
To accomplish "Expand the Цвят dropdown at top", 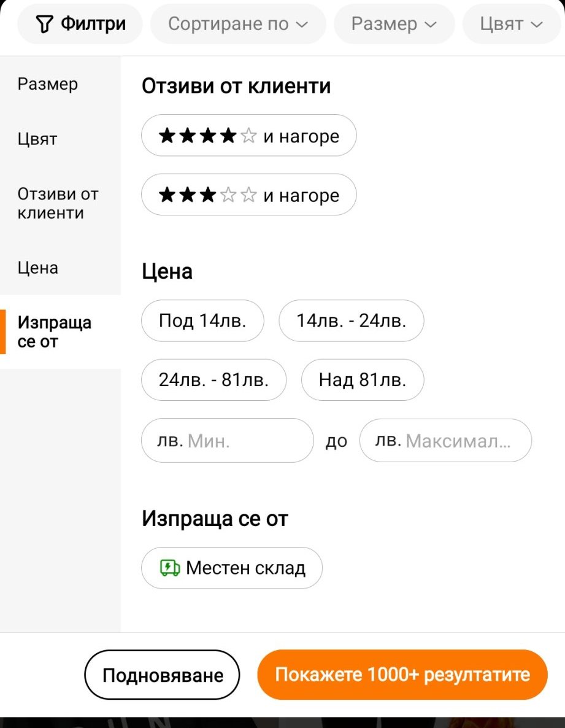I will click(x=512, y=24).
